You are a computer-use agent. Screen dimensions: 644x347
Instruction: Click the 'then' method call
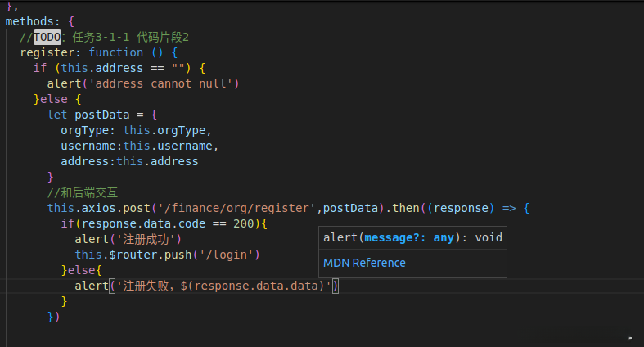click(x=406, y=208)
